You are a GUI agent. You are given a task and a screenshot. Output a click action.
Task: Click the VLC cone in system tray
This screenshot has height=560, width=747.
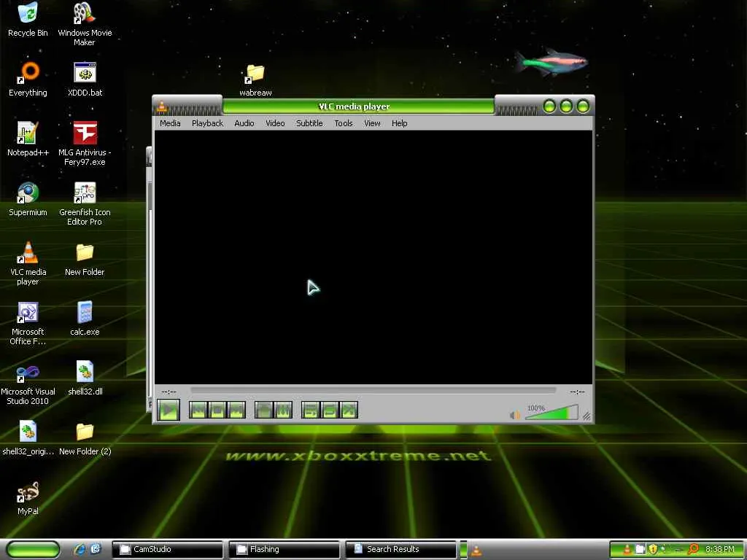(x=627, y=550)
